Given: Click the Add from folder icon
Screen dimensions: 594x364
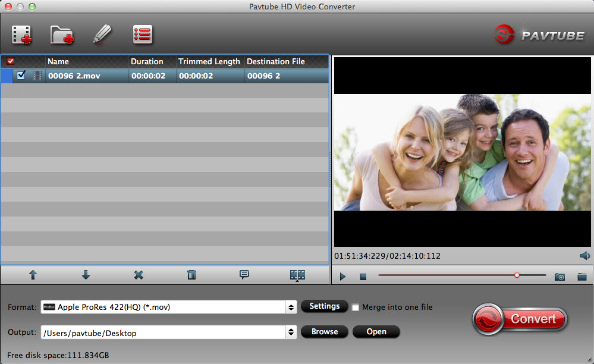Looking at the screenshot, I should coord(62,35).
